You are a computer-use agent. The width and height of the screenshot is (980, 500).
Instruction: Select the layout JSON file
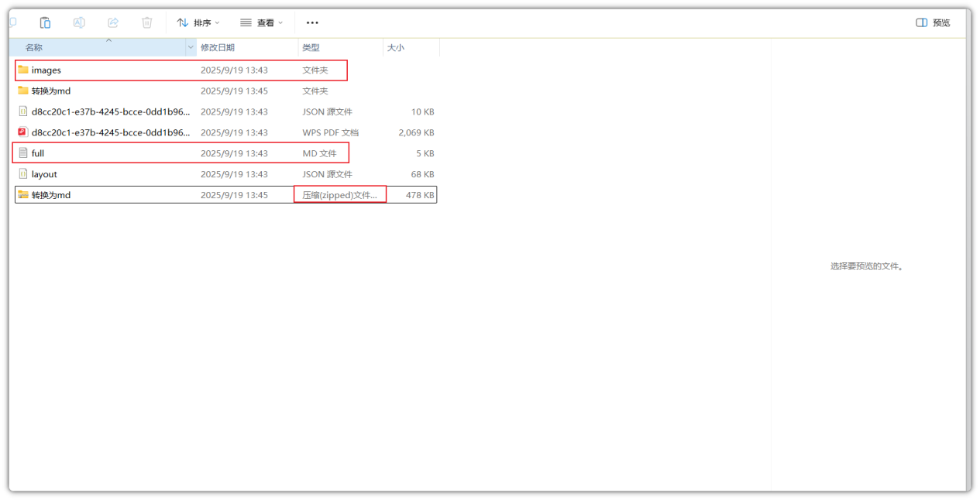(x=44, y=174)
